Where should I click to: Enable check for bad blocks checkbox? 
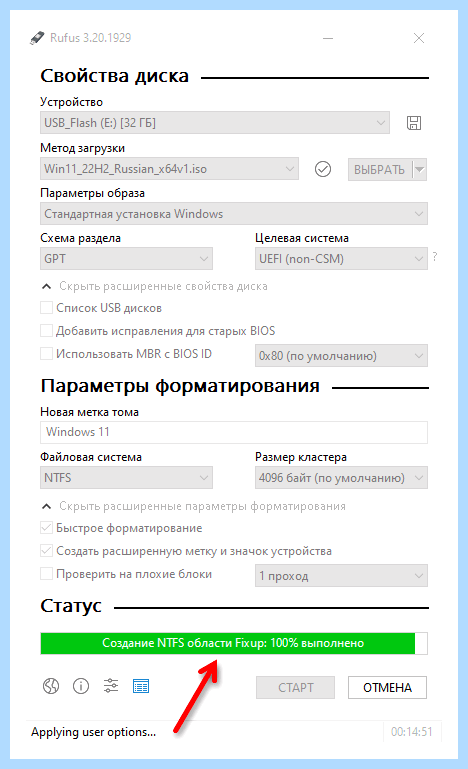click(47, 574)
